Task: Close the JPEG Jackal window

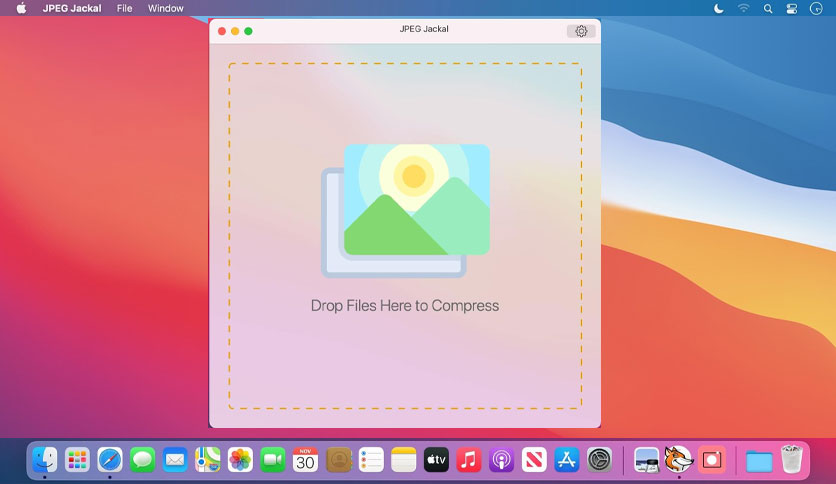Action: click(222, 31)
